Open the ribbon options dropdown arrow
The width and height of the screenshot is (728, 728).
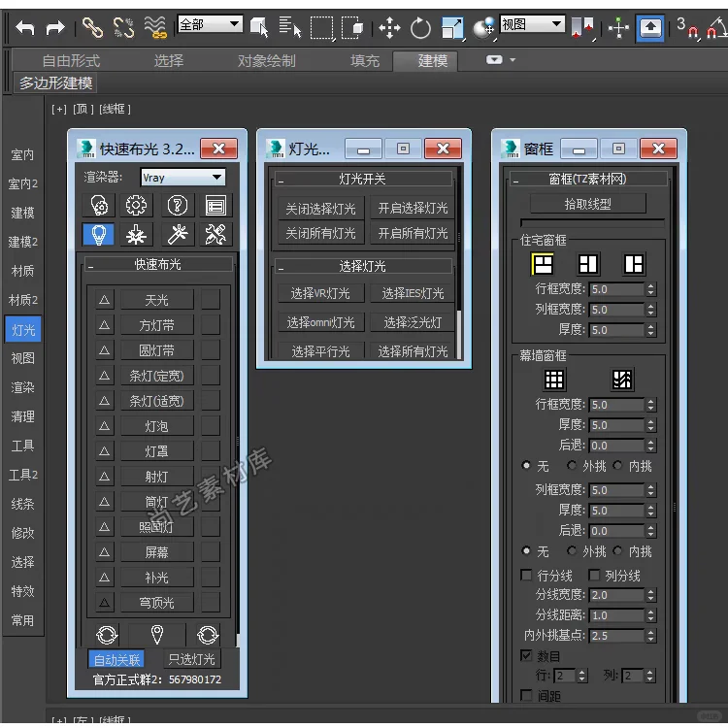pos(513,60)
